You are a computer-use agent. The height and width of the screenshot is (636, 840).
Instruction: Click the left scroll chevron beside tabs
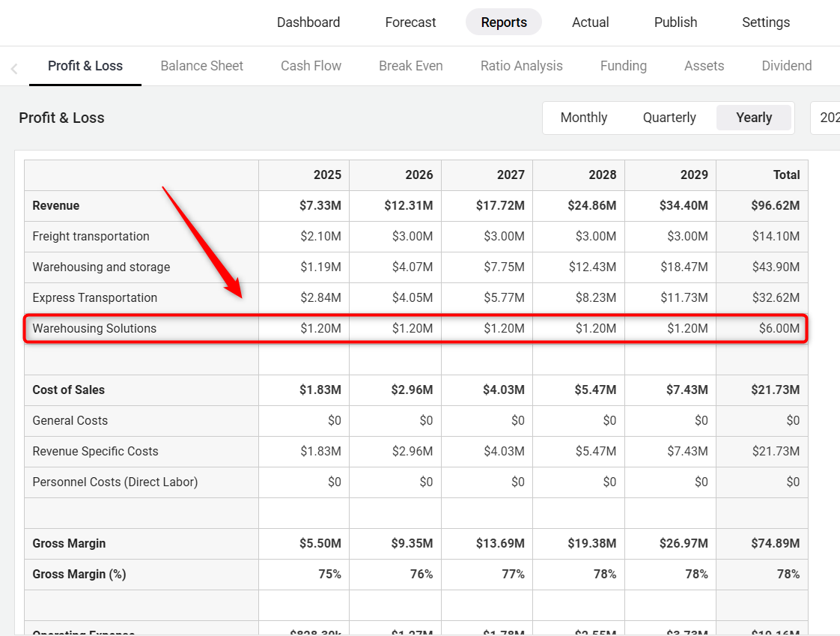[x=14, y=69]
